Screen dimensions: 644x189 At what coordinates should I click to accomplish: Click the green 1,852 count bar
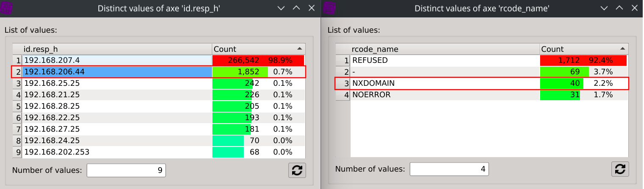pyautogui.click(x=240, y=72)
